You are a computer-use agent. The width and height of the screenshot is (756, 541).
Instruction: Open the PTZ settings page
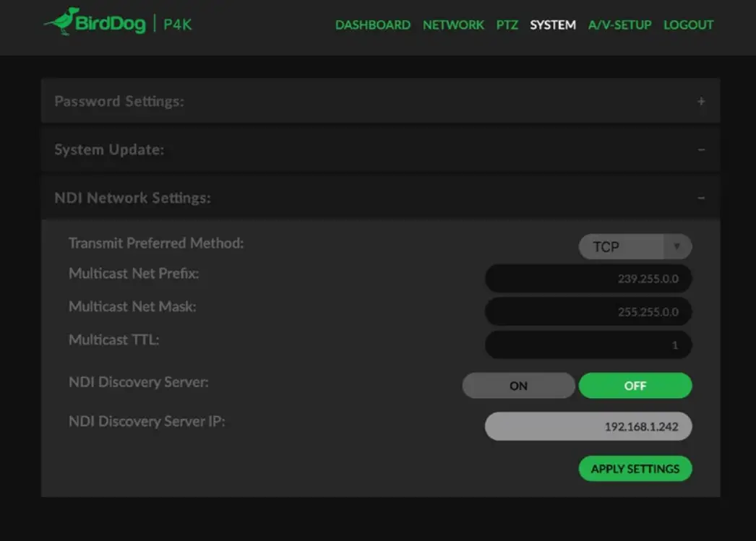[507, 25]
